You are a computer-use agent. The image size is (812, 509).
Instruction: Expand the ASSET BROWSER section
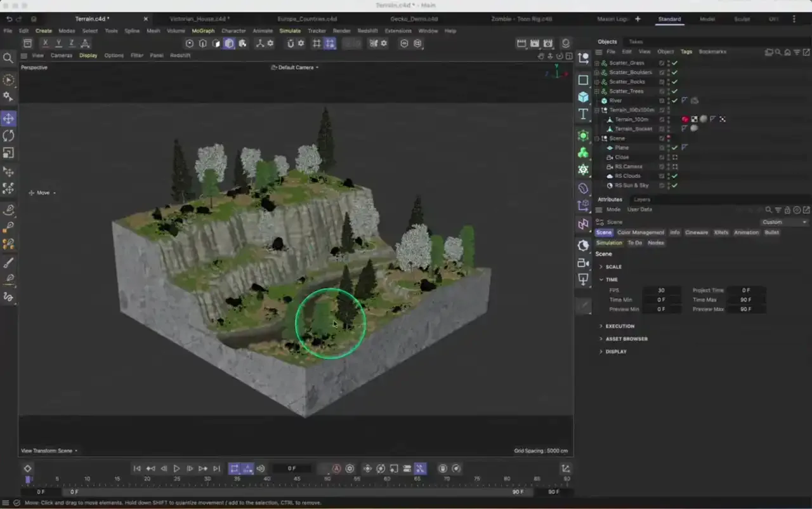(x=623, y=339)
